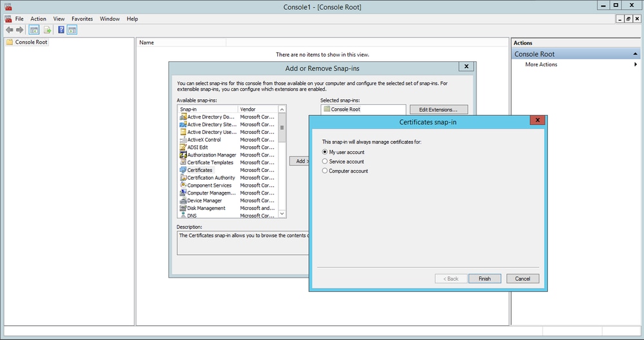Click the ADSI Edit snap-in icon
This screenshot has height=340, width=644.
183,147
